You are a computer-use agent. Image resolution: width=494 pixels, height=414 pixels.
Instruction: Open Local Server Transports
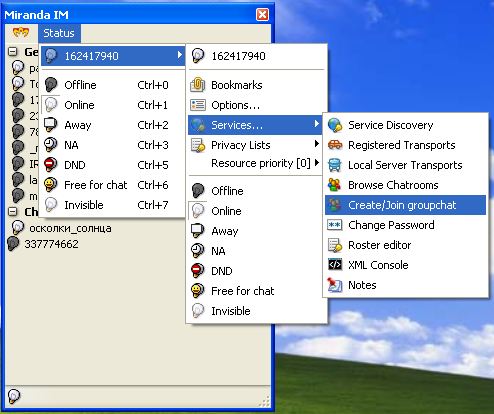(x=405, y=165)
